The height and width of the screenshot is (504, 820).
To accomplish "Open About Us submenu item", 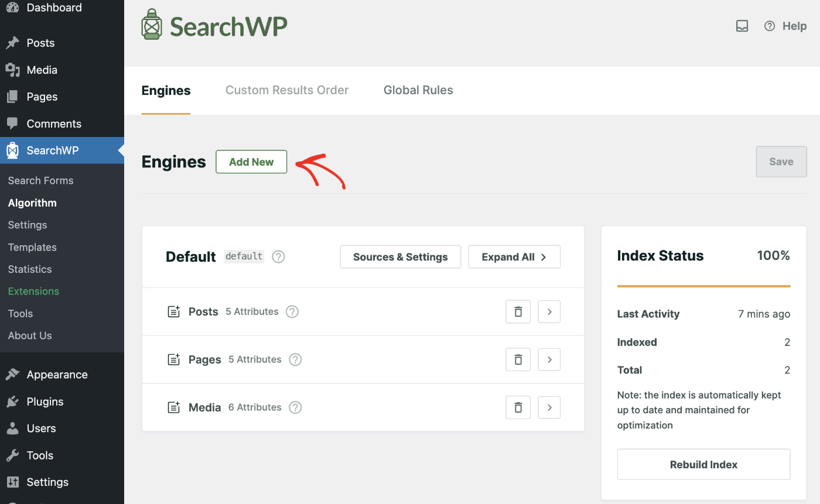I will pos(30,336).
